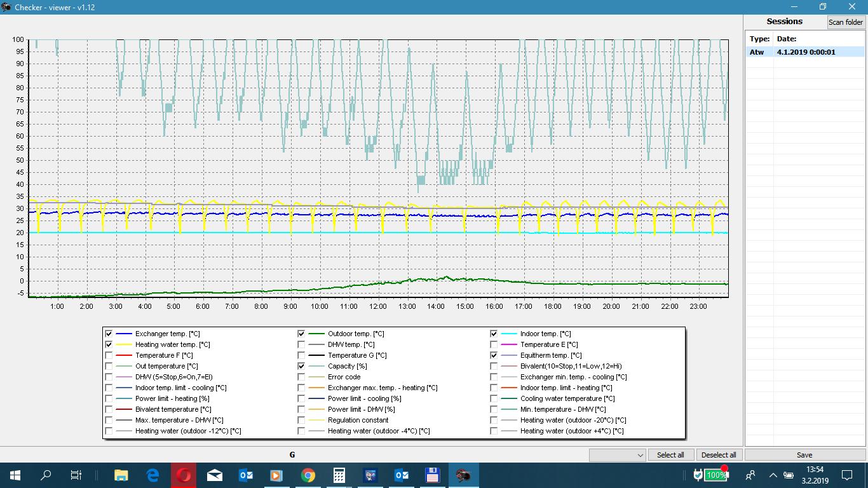Enable the DHW temp. checkbox
The height and width of the screenshot is (488, 868).
coord(301,344)
